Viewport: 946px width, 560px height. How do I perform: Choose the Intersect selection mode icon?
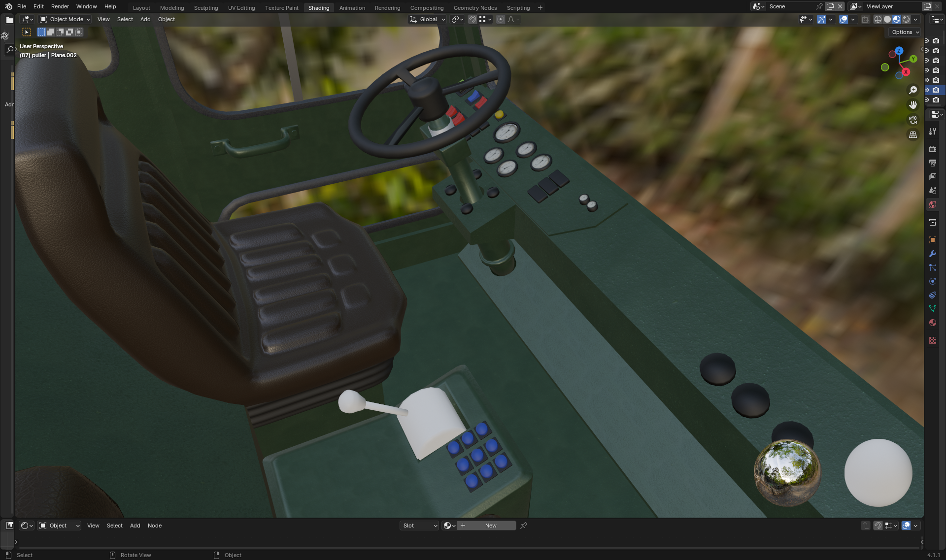(x=79, y=32)
